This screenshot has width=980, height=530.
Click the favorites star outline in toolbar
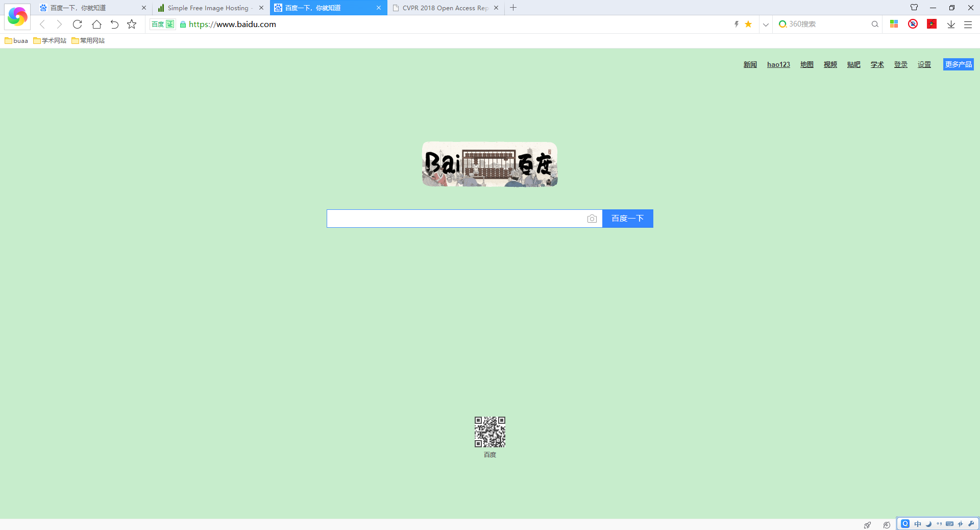click(132, 24)
